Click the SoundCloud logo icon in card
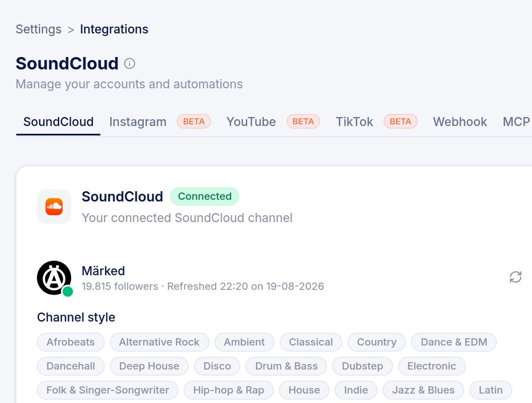Image resolution: width=532 pixels, height=403 pixels. pyautogui.click(x=54, y=207)
